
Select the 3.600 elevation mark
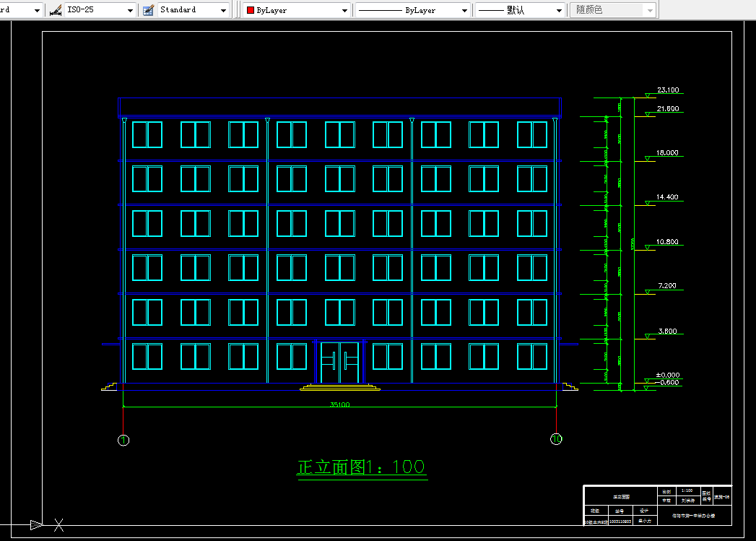[668, 332]
